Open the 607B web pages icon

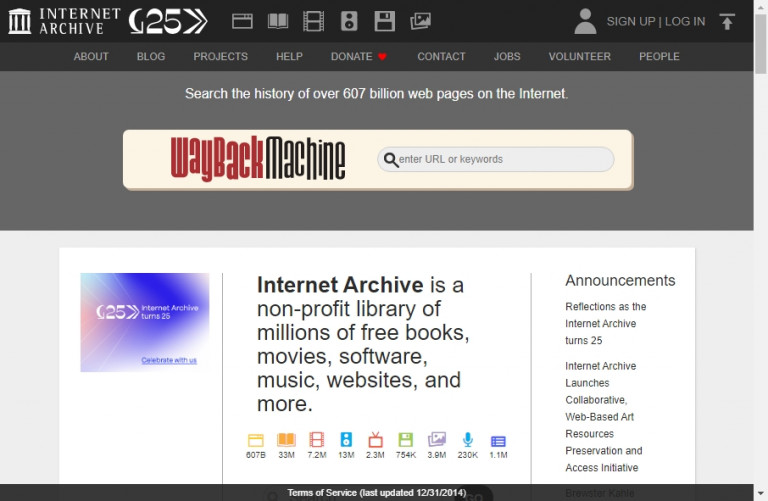coord(256,440)
